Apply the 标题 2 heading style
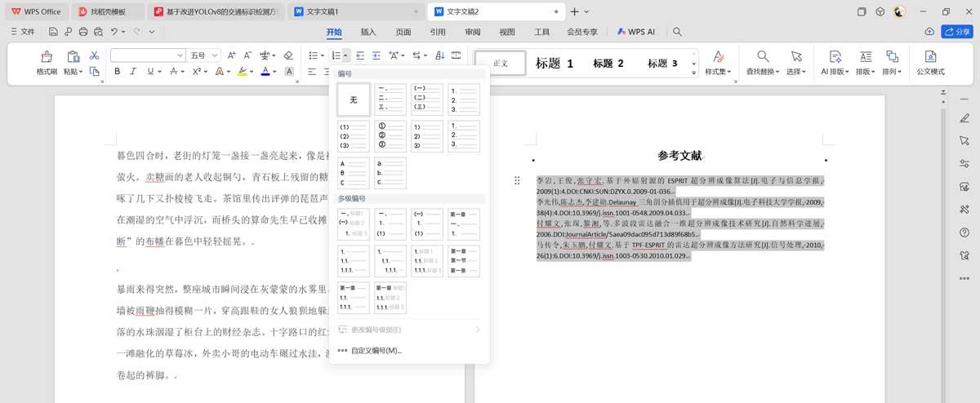The width and height of the screenshot is (980, 403). (608, 64)
